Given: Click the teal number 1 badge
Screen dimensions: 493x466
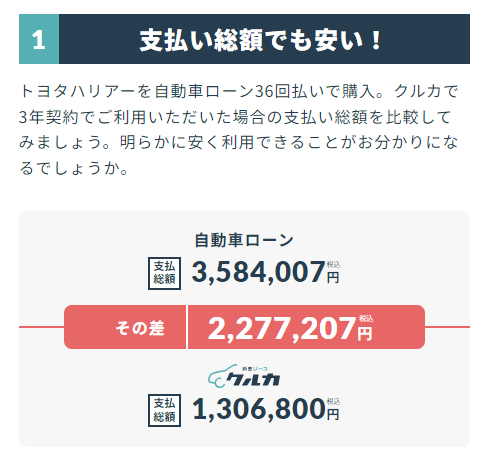Looking at the screenshot, I should click(39, 39).
